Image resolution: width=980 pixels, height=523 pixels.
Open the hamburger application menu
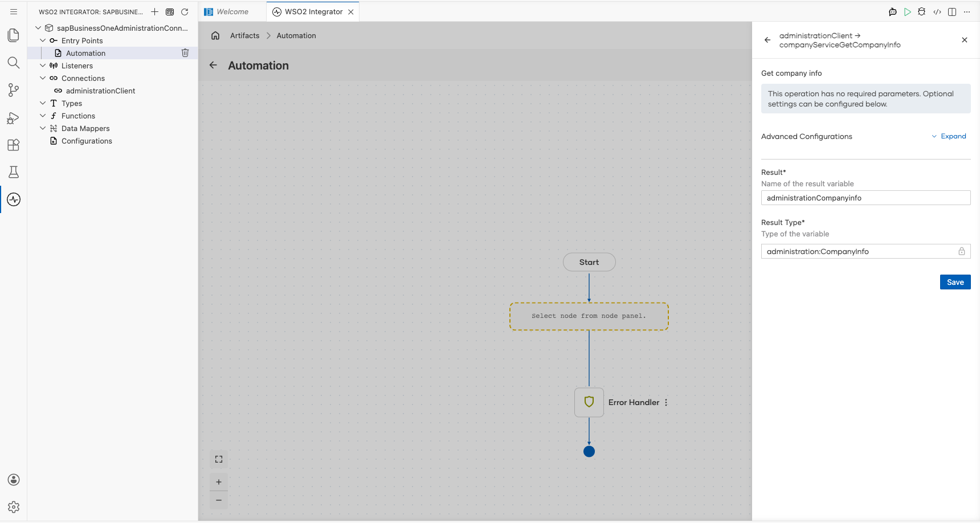click(x=14, y=11)
